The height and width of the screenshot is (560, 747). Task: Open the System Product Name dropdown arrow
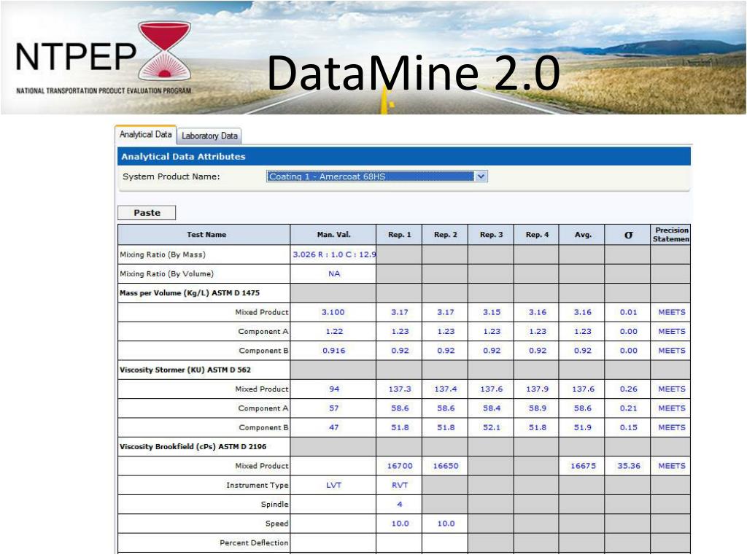point(481,176)
